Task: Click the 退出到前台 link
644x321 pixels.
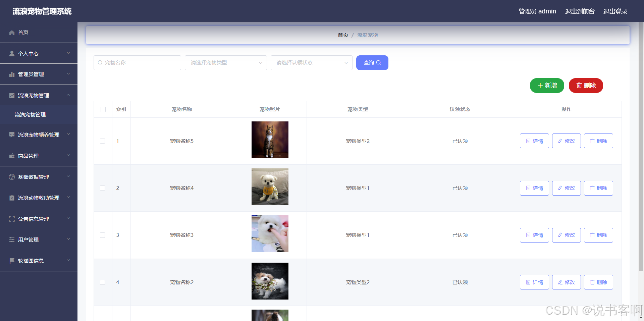Action: (580, 11)
